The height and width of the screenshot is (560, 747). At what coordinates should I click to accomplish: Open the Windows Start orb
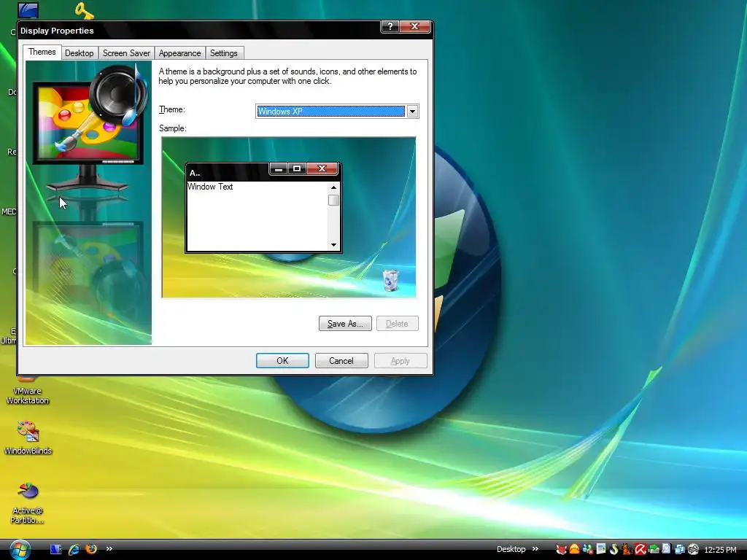[20, 550]
